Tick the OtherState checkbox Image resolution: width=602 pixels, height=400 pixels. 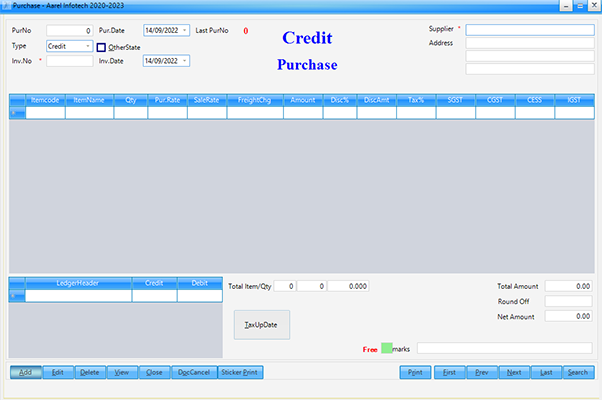point(101,47)
